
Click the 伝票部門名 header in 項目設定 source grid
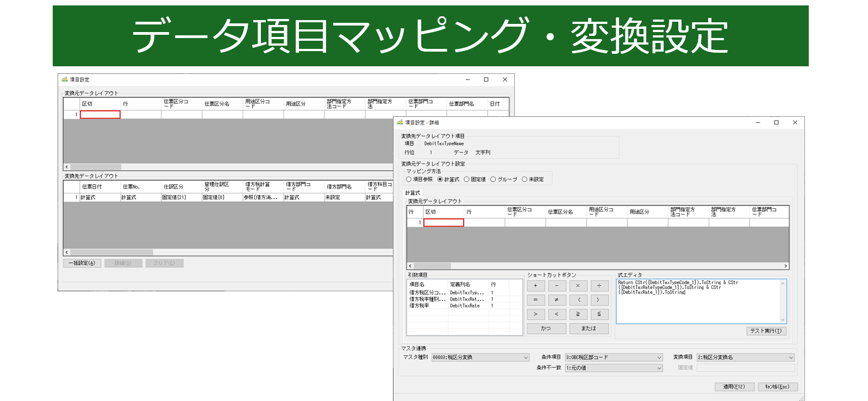point(467,104)
